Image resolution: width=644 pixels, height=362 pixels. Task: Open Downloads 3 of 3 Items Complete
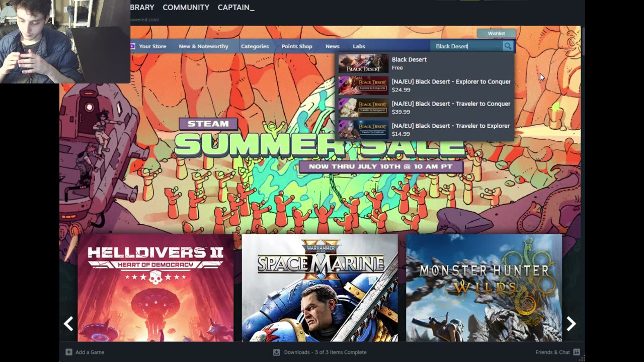click(x=325, y=352)
